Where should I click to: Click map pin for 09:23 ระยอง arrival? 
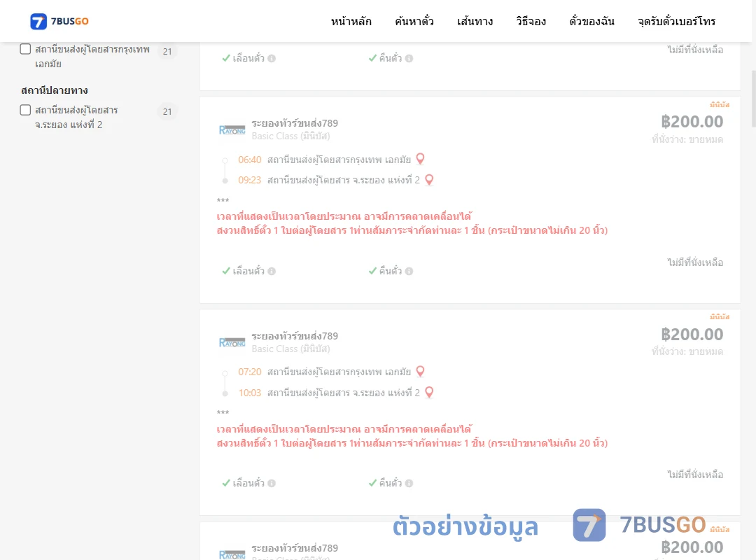[x=429, y=180]
